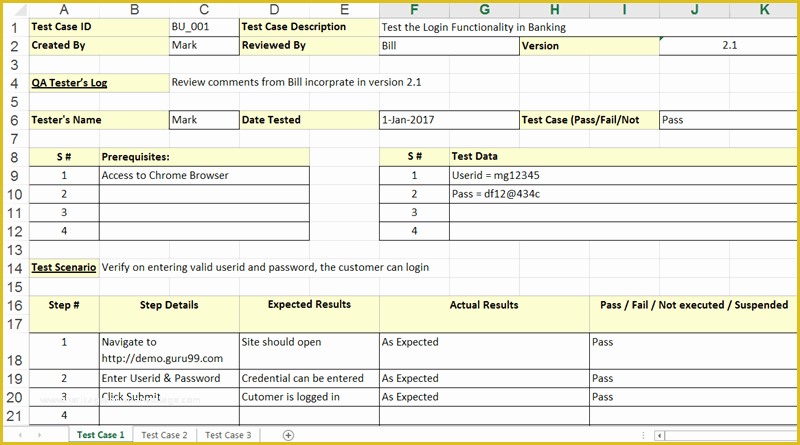Select the 'Click Submit' step cell
The image size is (800, 445).
click(x=169, y=397)
